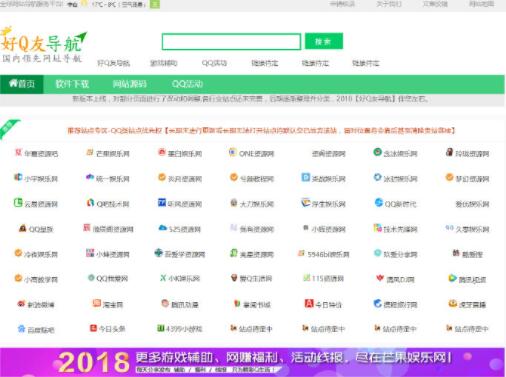Click the 小蜂资源网 icon
Image resolution: width=506 pixels, height=377 pixels.
[90, 253]
